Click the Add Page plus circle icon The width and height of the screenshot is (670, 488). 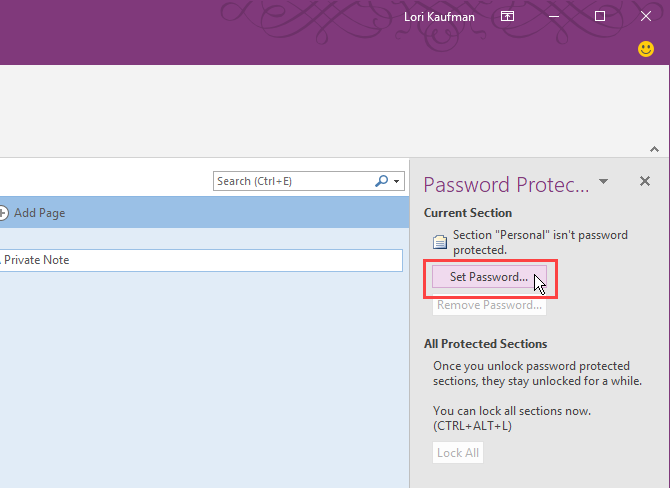[3, 213]
